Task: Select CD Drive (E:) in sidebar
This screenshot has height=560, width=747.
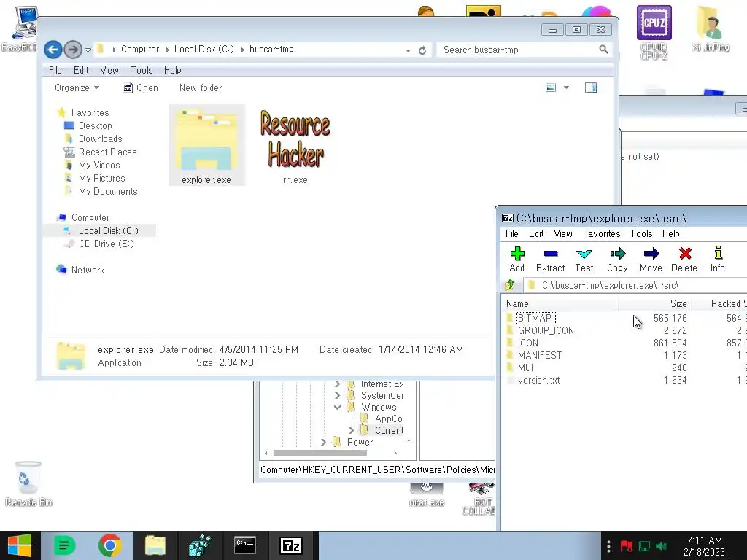Action: click(106, 244)
